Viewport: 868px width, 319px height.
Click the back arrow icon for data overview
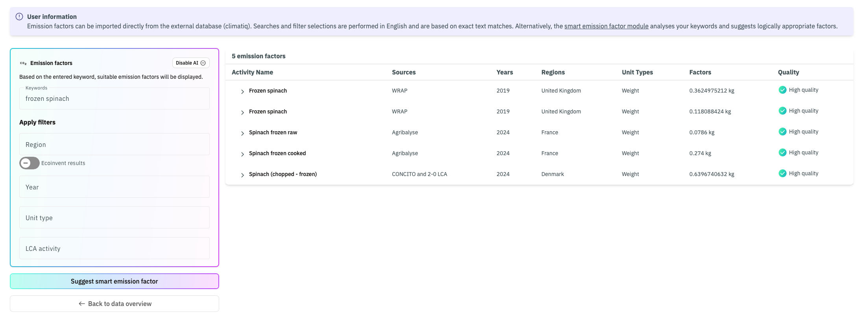pos(82,304)
